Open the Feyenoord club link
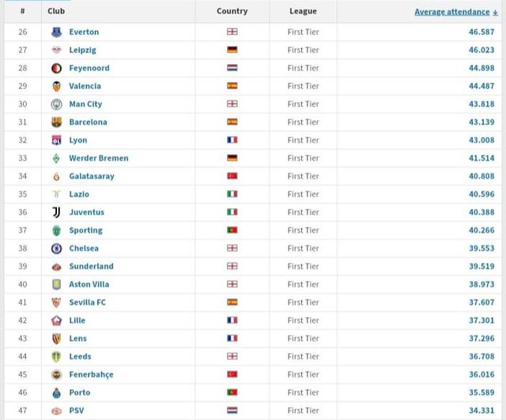 coord(89,68)
